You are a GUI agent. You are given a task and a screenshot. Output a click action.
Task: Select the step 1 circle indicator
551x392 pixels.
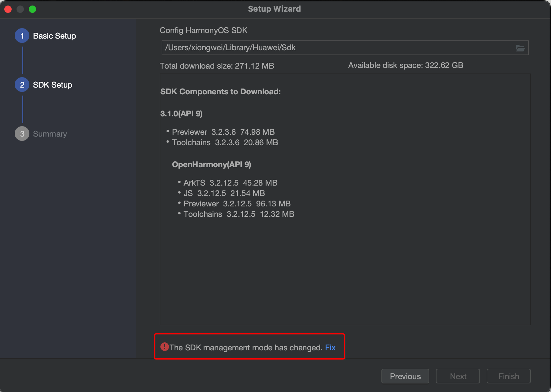point(22,36)
